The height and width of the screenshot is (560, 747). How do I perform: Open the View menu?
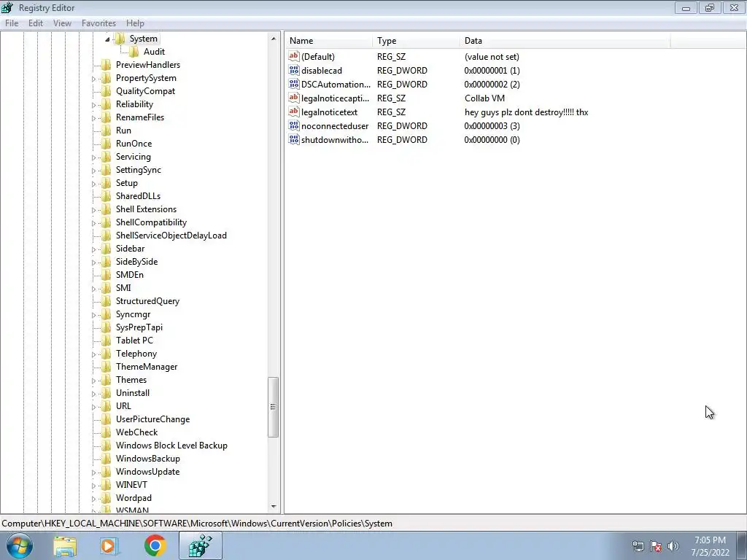point(62,23)
